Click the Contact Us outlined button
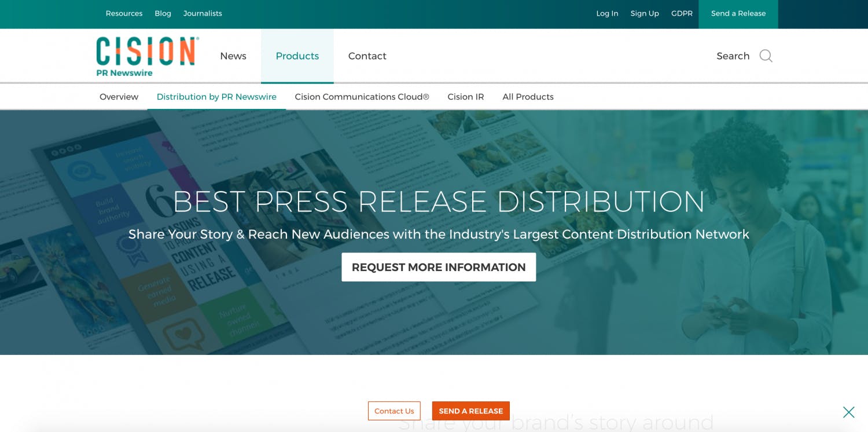Viewport: 868px width, 432px height. [x=394, y=411]
